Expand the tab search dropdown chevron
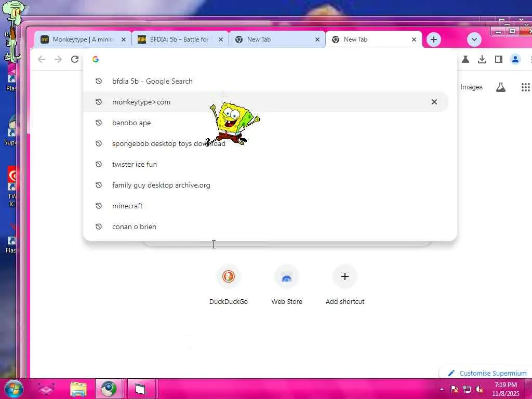The image size is (532, 399). [x=474, y=39]
